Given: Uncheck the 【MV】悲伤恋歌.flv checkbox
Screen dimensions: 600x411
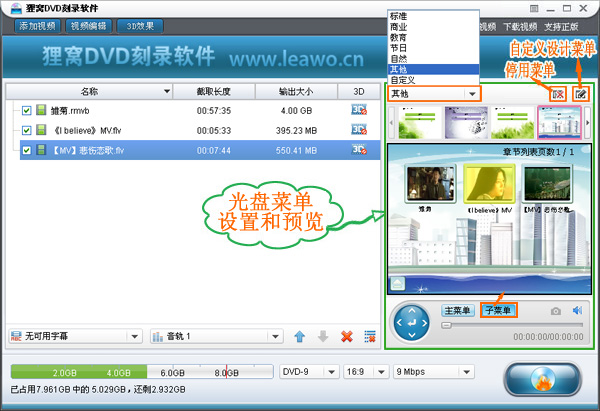Looking at the screenshot, I should [26, 150].
